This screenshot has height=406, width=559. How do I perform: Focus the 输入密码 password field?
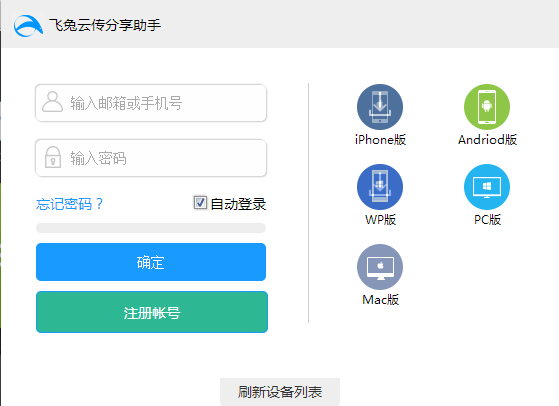click(151, 158)
